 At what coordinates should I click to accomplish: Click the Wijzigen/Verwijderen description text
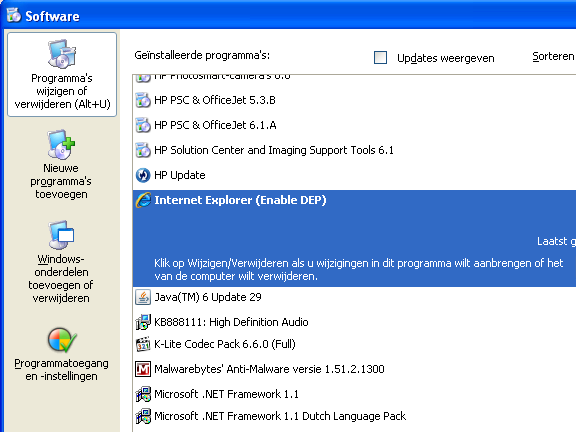click(359, 269)
